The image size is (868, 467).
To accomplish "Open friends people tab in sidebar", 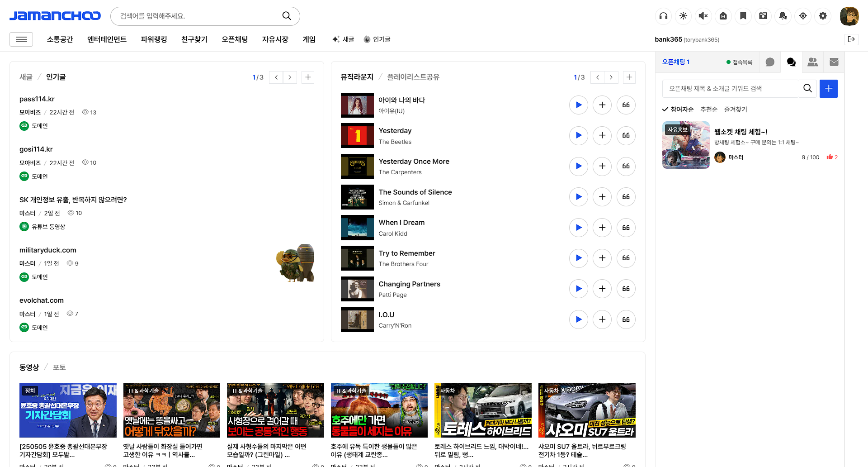I will (x=812, y=62).
